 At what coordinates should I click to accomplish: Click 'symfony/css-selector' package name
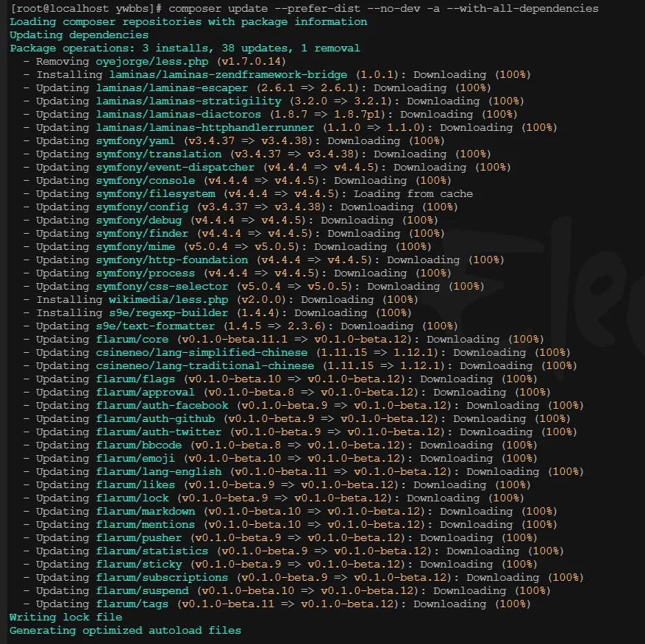click(x=162, y=286)
